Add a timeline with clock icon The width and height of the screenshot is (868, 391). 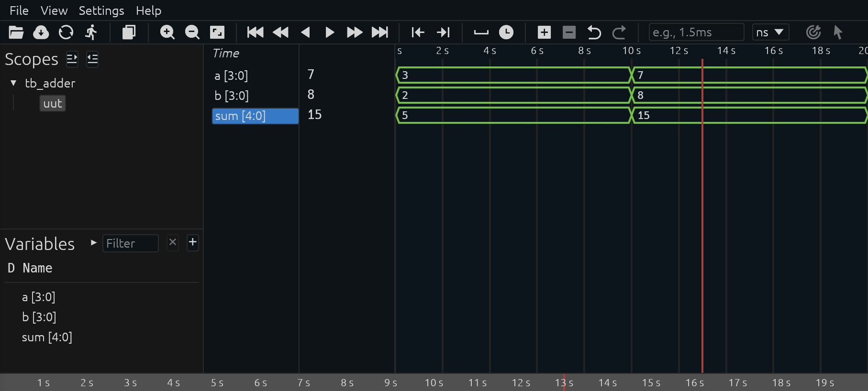click(x=506, y=33)
